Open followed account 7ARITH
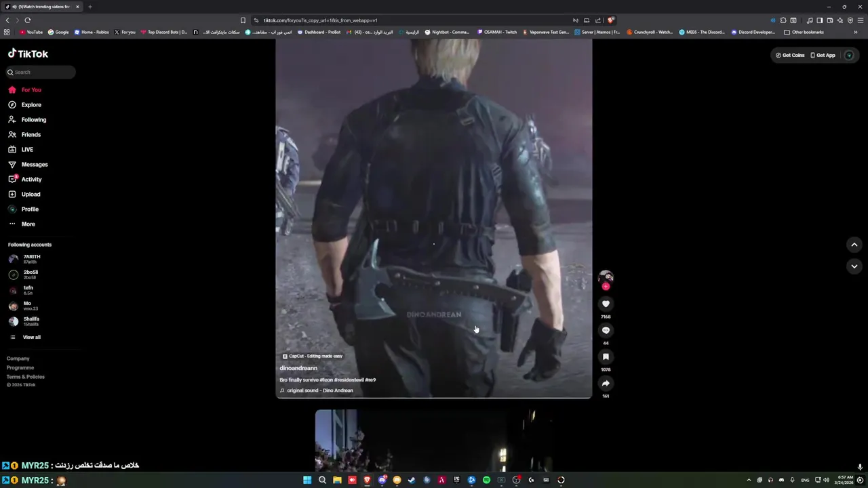Screen dimensions: 868x488 tap(26, 259)
